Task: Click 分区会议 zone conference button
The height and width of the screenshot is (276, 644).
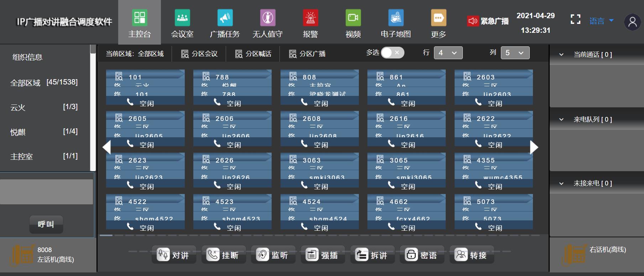Action: pyautogui.click(x=199, y=54)
